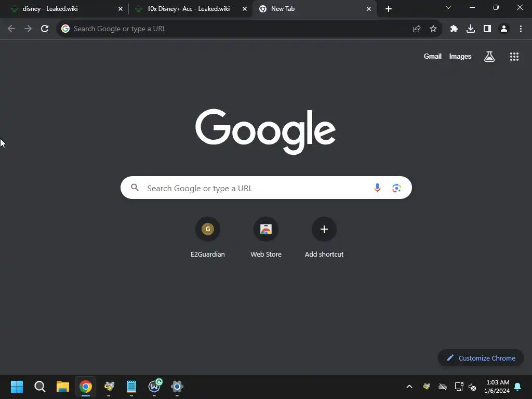Viewport: 532px width, 399px height.
Task: Reload the page with the refresh icon
Action: coord(45,29)
